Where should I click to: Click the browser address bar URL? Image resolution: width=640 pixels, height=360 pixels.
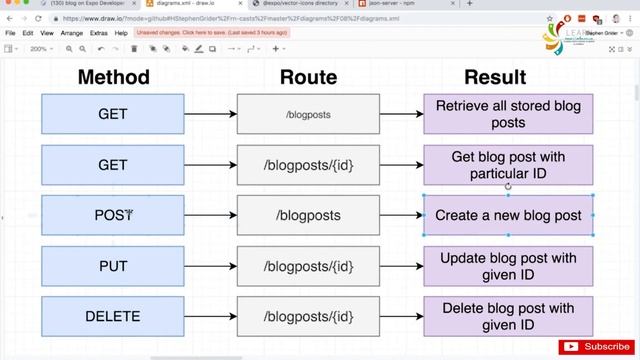[x=231, y=19]
